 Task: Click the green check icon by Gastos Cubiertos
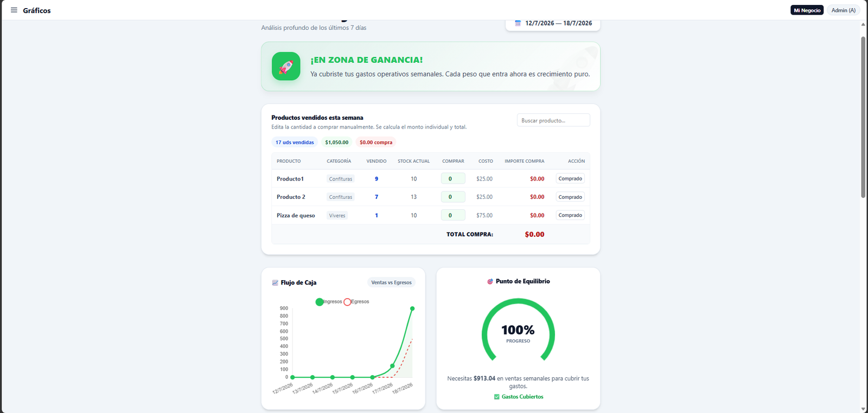click(x=496, y=397)
